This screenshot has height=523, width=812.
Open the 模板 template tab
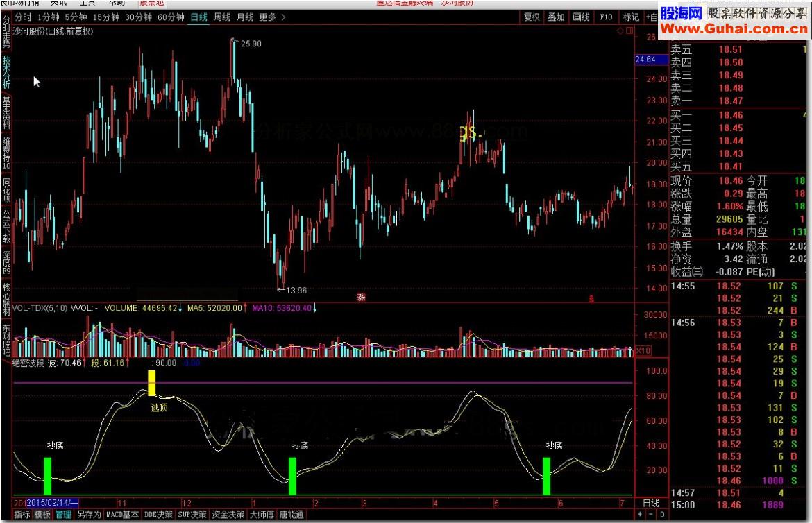coord(42,515)
